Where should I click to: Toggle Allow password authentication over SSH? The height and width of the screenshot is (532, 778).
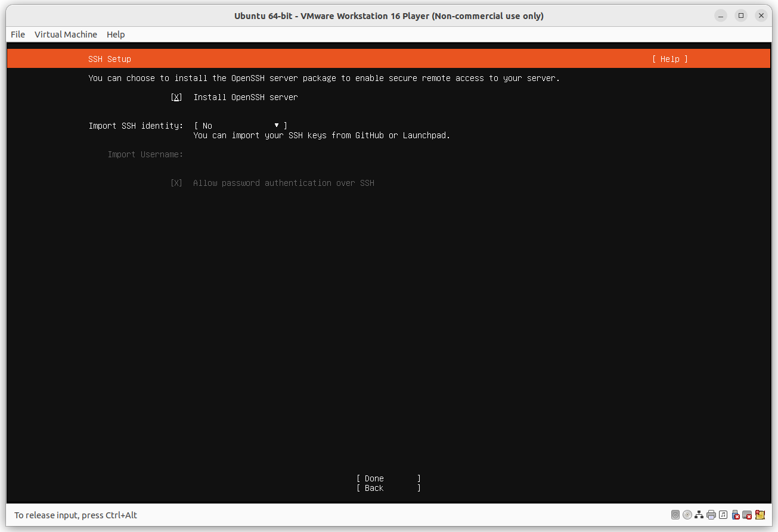click(176, 183)
